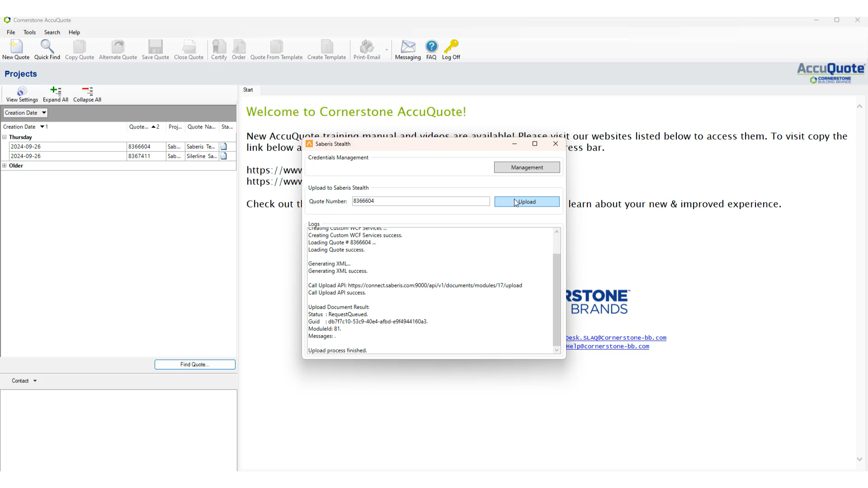Click the Find Quote button
This screenshot has width=868, height=488.
click(x=195, y=365)
